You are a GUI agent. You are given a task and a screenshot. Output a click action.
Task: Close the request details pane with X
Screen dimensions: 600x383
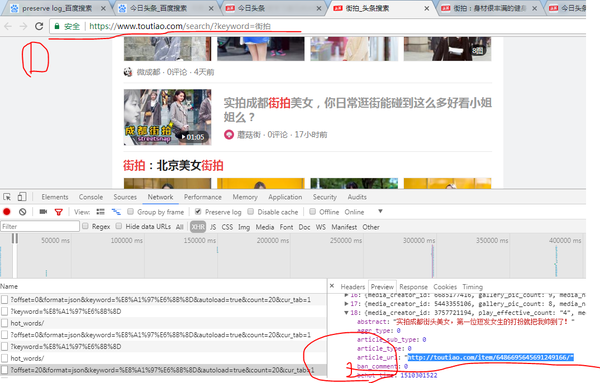[x=332, y=286]
